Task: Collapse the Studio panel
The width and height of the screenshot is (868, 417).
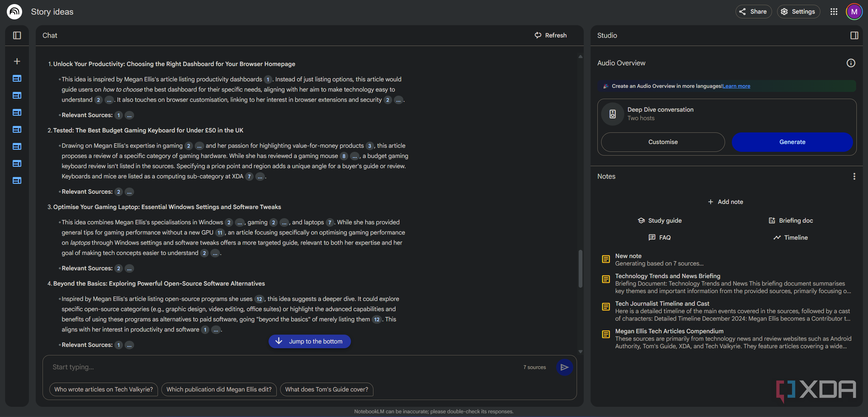Action: (854, 35)
